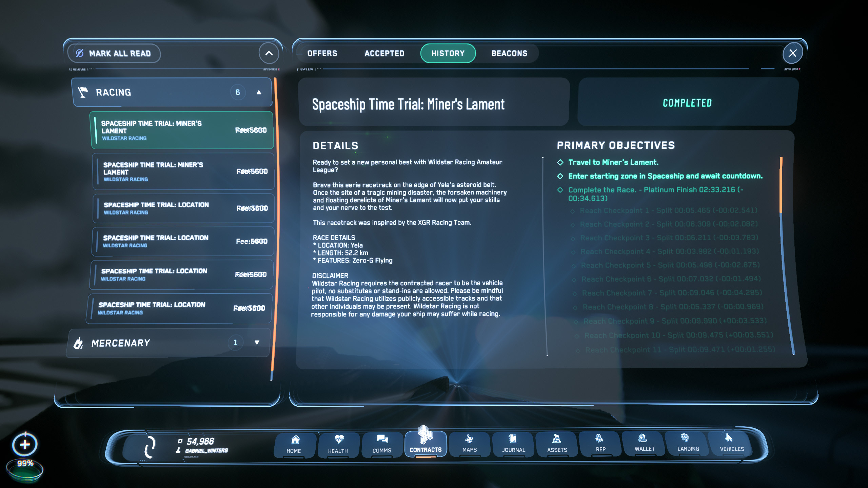Viewport: 868px width, 488px height.
Task: Switch to the Beacons tab
Action: tap(509, 53)
